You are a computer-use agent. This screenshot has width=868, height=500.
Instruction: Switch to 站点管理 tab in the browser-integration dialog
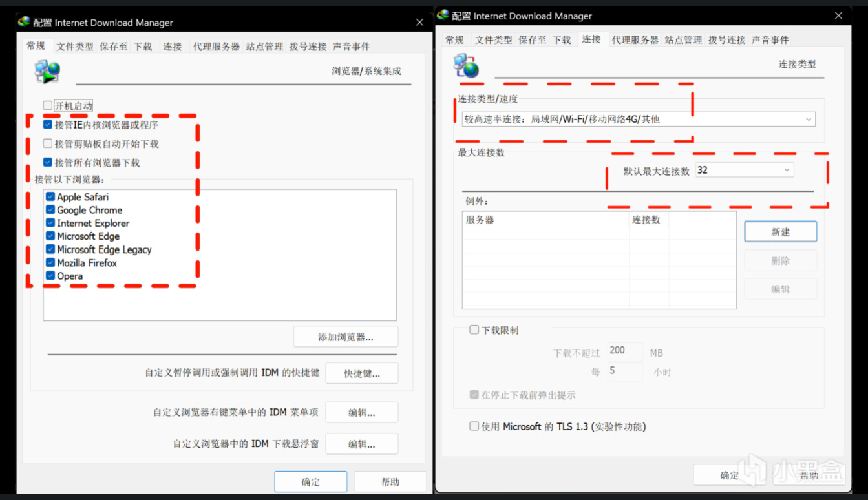click(x=265, y=47)
